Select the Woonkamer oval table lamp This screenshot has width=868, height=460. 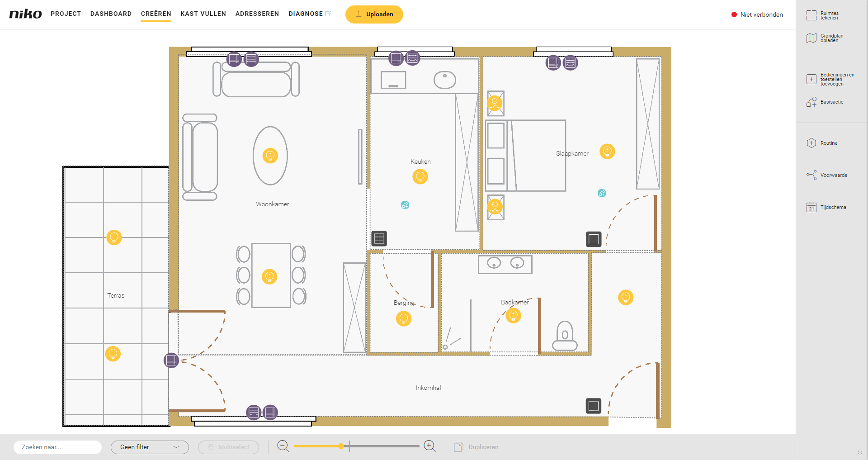(270, 156)
